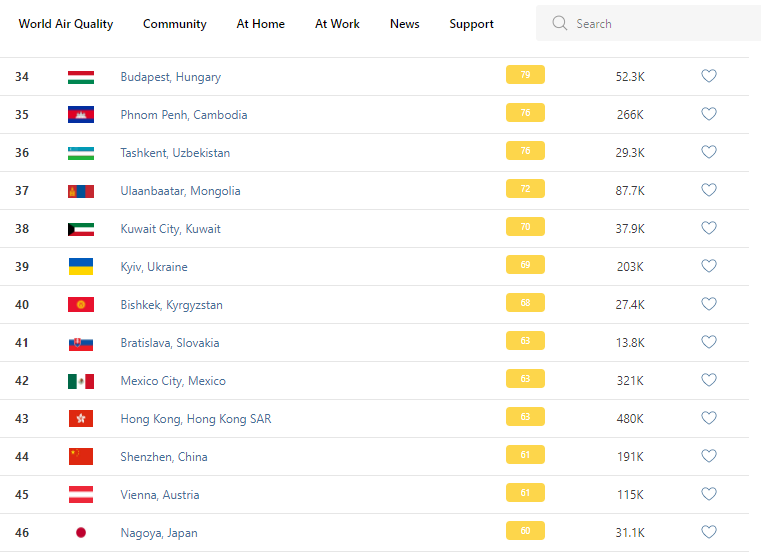Toggle favorite heart for Kyiv, Ukraine
This screenshot has width=761, height=556.
tap(709, 266)
